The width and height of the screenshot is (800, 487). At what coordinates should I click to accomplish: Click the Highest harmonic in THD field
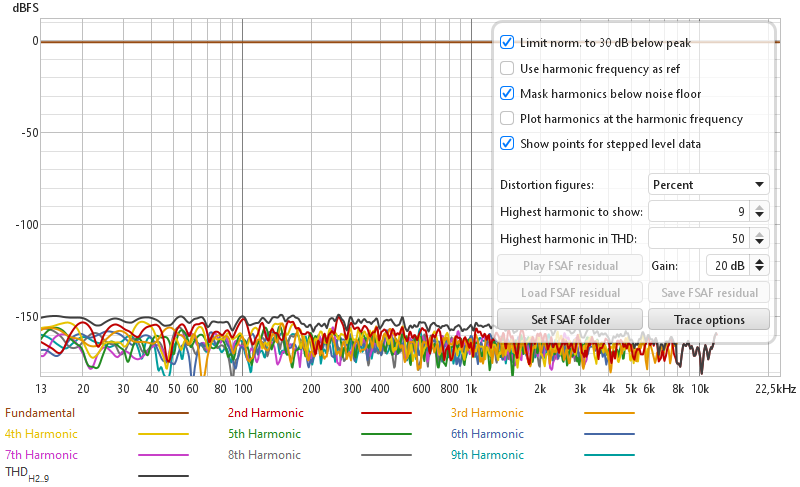pos(698,239)
